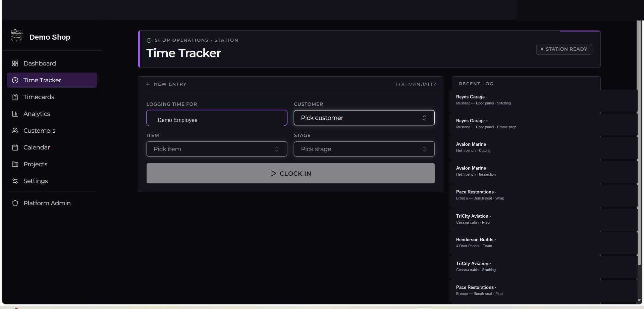This screenshot has height=309, width=644.
Task: Click the Platform Admin shield icon
Action: 15,203
